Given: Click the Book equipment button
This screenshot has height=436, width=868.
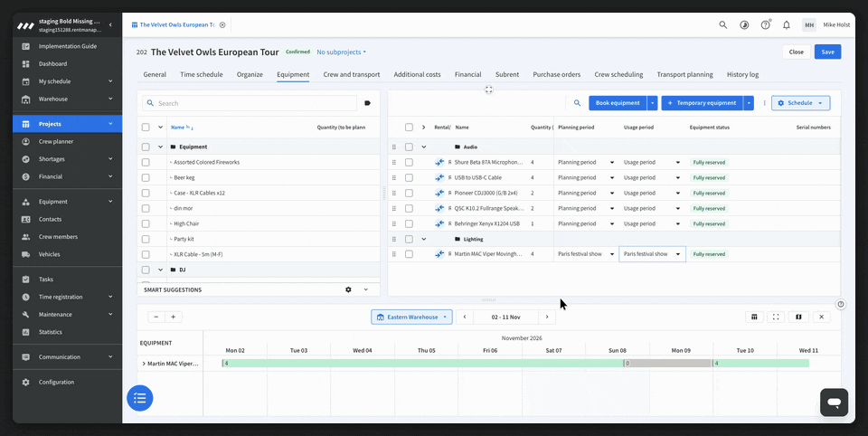Looking at the screenshot, I should point(618,103).
